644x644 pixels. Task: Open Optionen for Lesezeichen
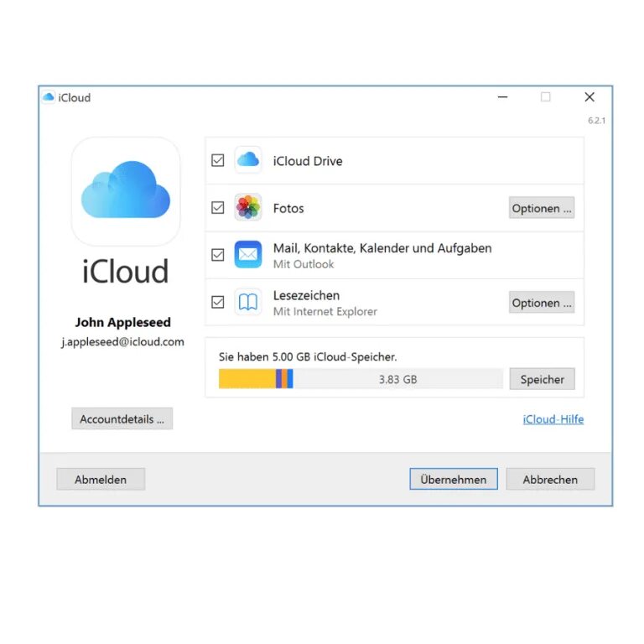[x=542, y=302]
